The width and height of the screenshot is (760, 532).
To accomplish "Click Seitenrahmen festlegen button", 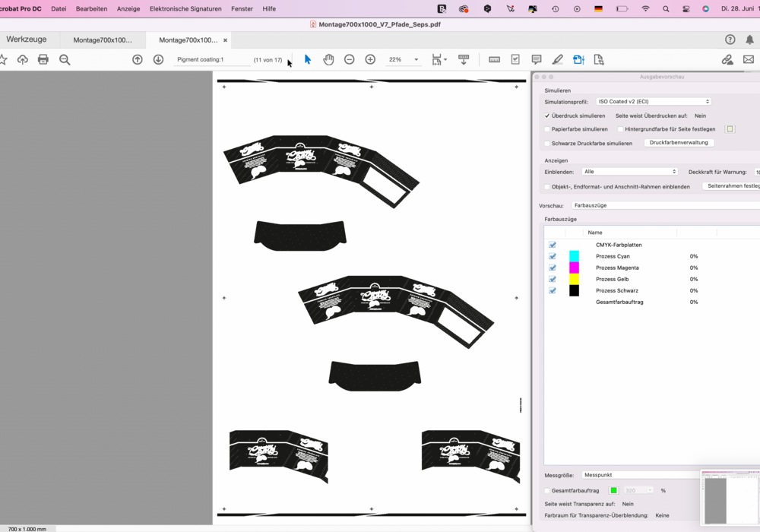I will (x=732, y=186).
